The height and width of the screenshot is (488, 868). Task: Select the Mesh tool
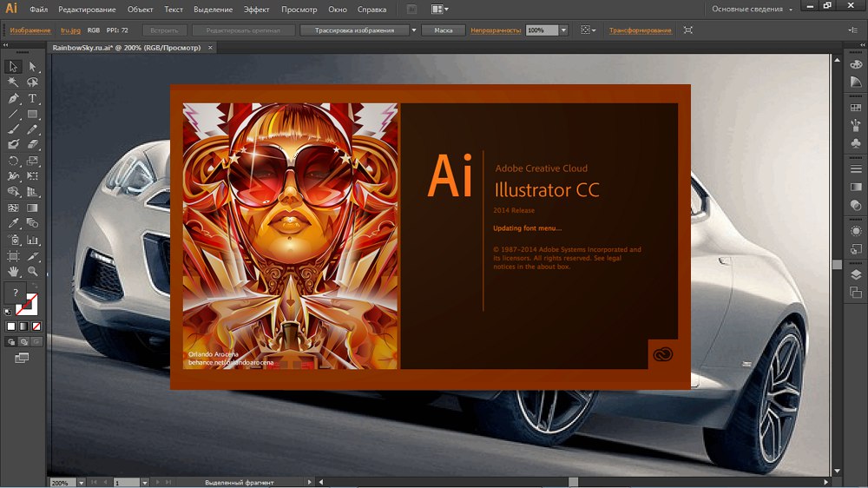coord(13,208)
